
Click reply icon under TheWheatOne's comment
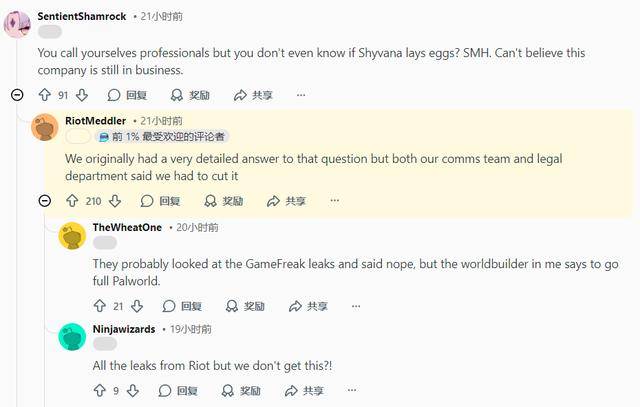point(167,306)
